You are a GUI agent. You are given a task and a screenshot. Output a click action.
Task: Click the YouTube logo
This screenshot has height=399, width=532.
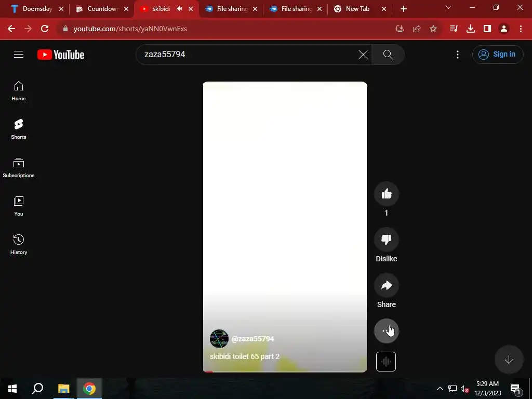[61, 55]
